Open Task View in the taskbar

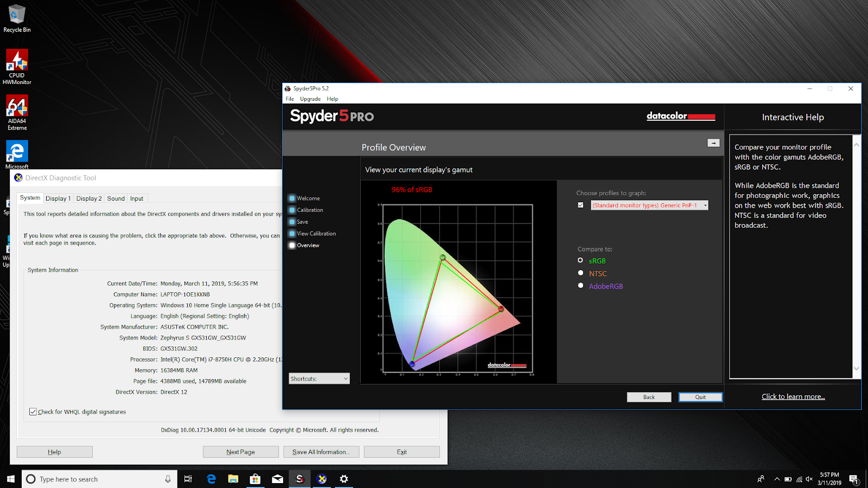(188, 479)
